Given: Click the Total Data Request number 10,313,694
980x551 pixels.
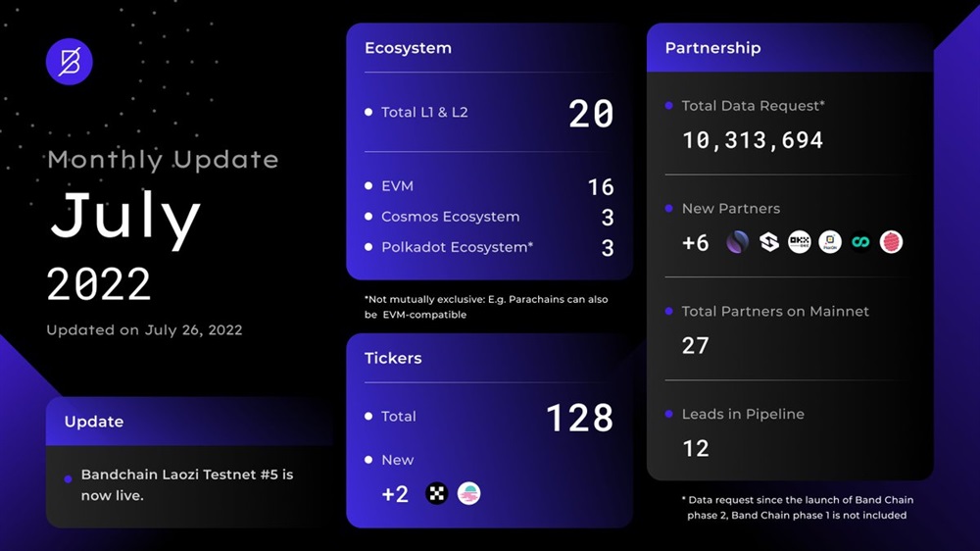Looking at the screenshot, I should pyautogui.click(x=753, y=140).
